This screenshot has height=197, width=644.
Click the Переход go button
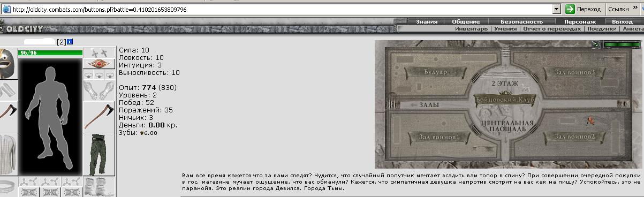pyautogui.click(x=584, y=9)
